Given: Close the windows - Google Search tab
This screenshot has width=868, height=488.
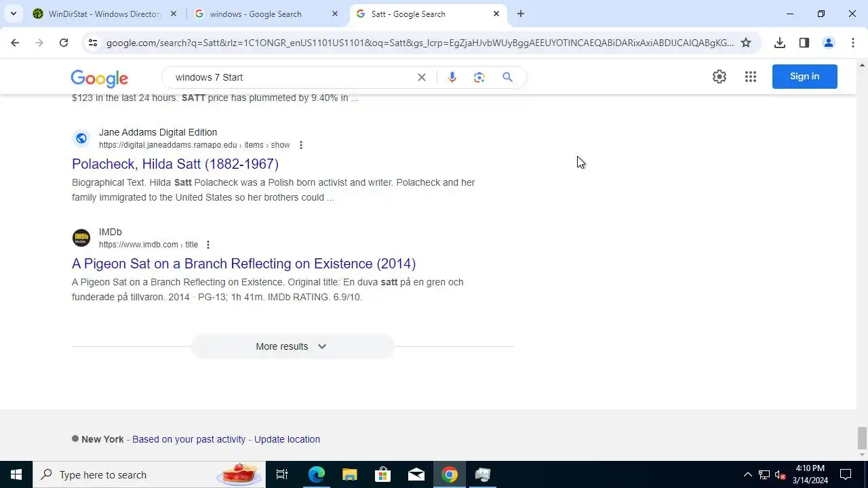Looking at the screenshot, I should (x=335, y=14).
